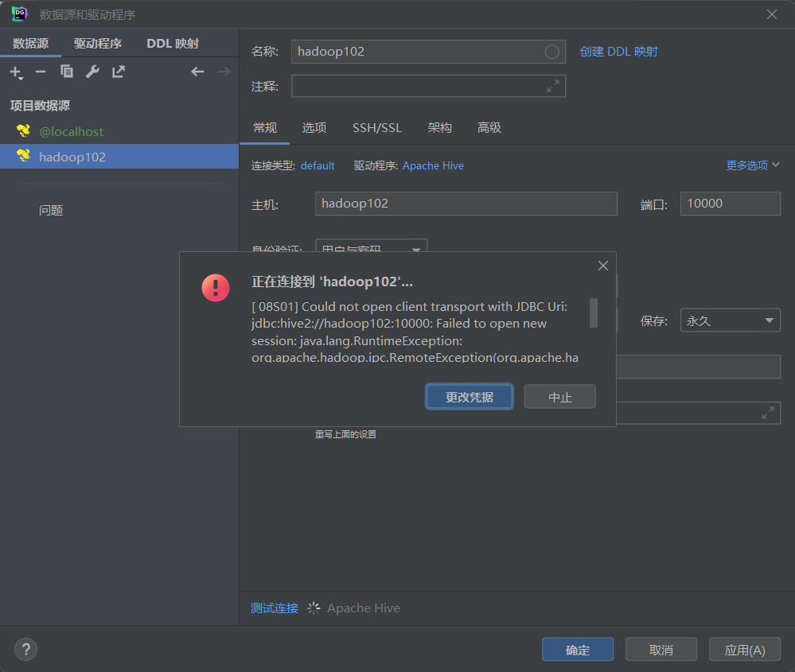Click the error message scrollbar
The height and width of the screenshot is (672, 795).
[x=593, y=313]
